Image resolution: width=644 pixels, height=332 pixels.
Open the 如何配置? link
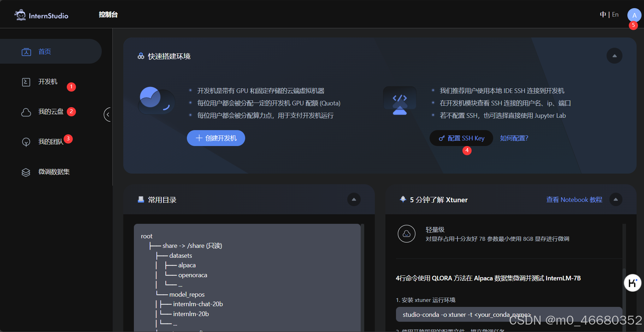tap(514, 138)
